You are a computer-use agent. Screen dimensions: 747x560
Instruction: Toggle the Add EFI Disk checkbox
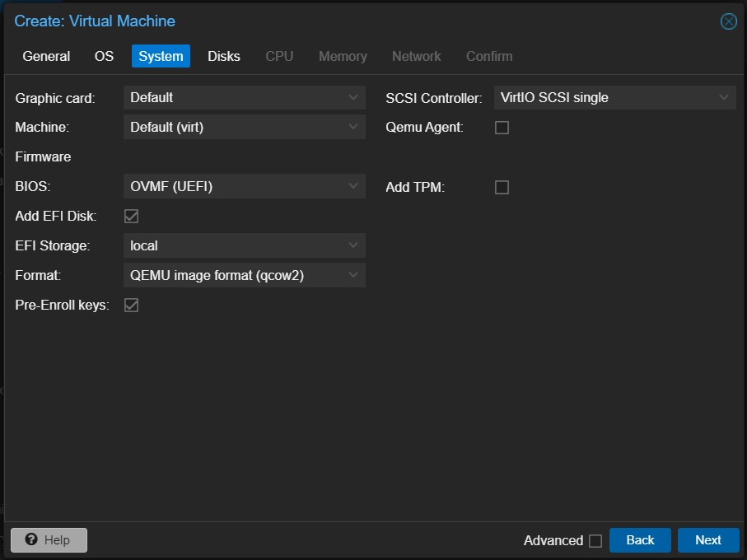132,217
